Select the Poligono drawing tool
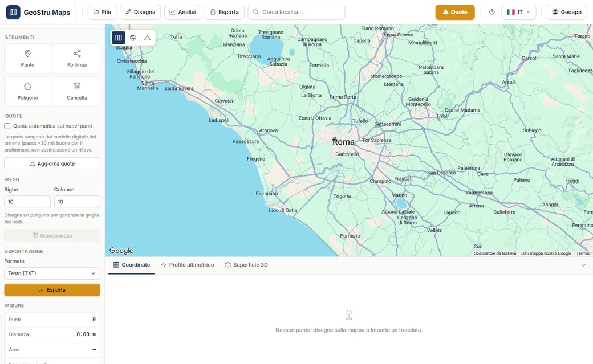 click(x=27, y=92)
